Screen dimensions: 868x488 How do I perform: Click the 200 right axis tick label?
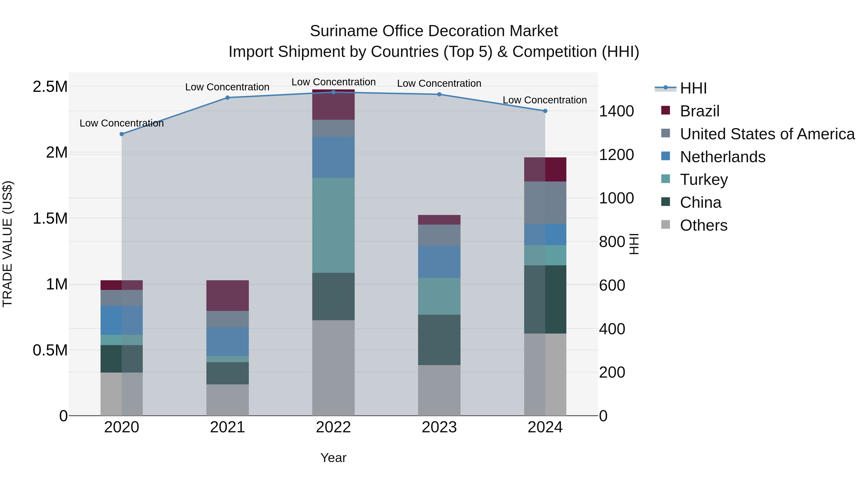click(x=612, y=373)
